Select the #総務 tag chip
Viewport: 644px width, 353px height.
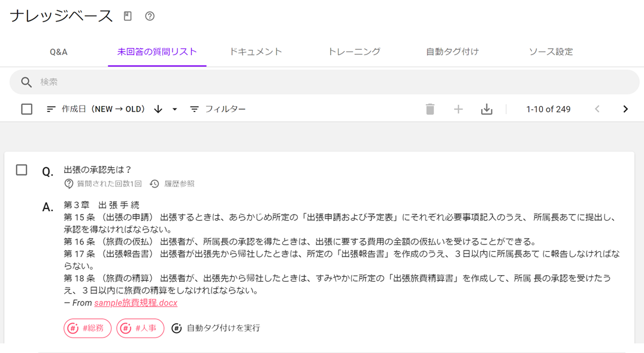click(87, 328)
